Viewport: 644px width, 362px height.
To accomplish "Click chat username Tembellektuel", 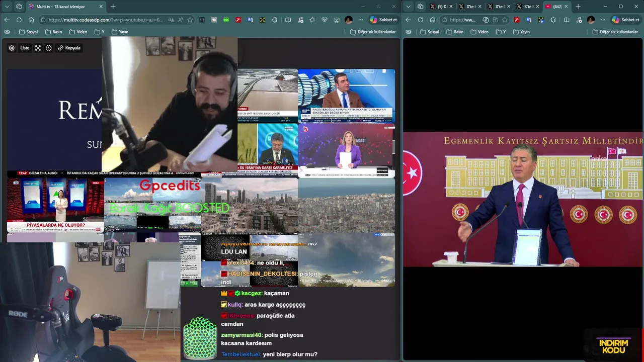I will click(240, 354).
